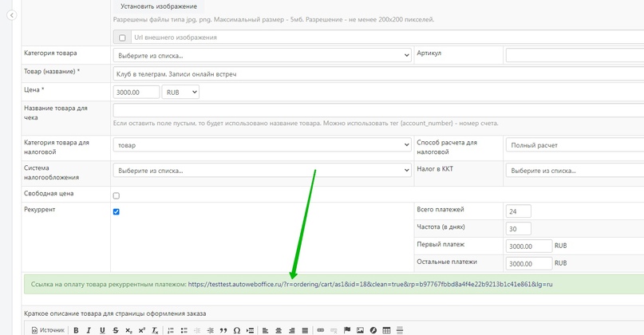Insert a link in the editor
Viewport: 644px width, 335px height.
[x=321, y=330]
